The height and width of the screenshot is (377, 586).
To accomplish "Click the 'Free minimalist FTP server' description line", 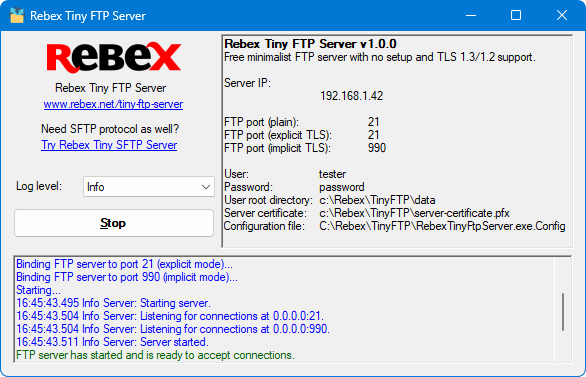I will click(380, 57).
